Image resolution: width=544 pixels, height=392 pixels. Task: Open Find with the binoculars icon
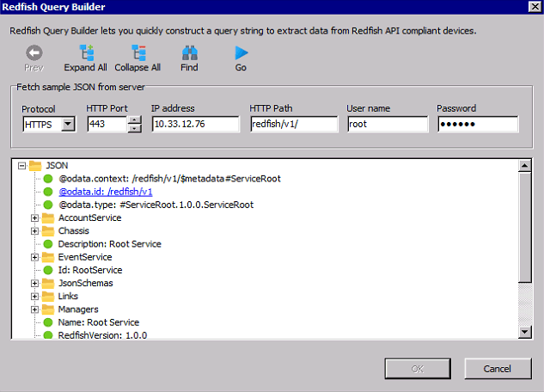[x=190, y=53]
